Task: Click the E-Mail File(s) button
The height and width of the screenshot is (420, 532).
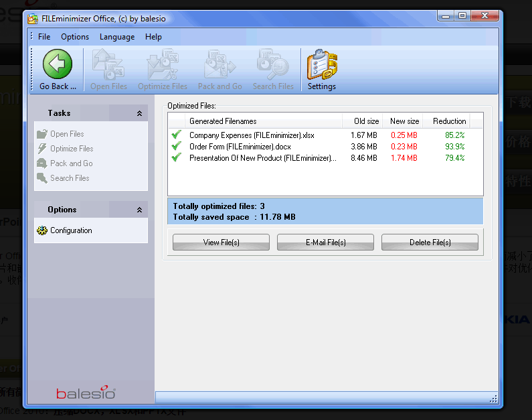Action: pos(326,242)
